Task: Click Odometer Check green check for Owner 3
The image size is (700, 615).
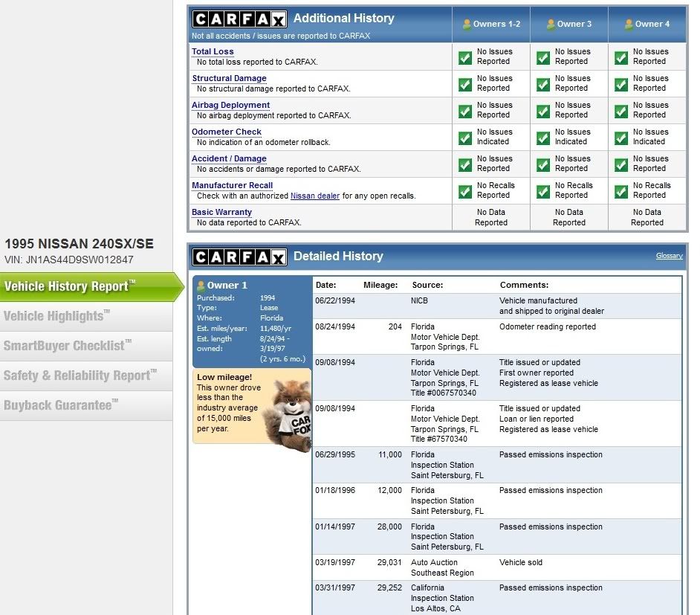Action: pos(543,138)
